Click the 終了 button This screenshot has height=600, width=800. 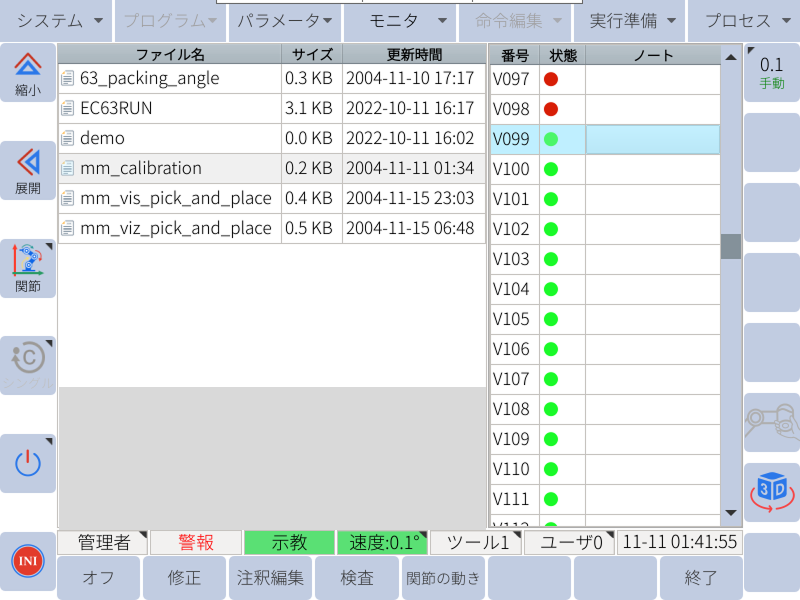[701, 578]
